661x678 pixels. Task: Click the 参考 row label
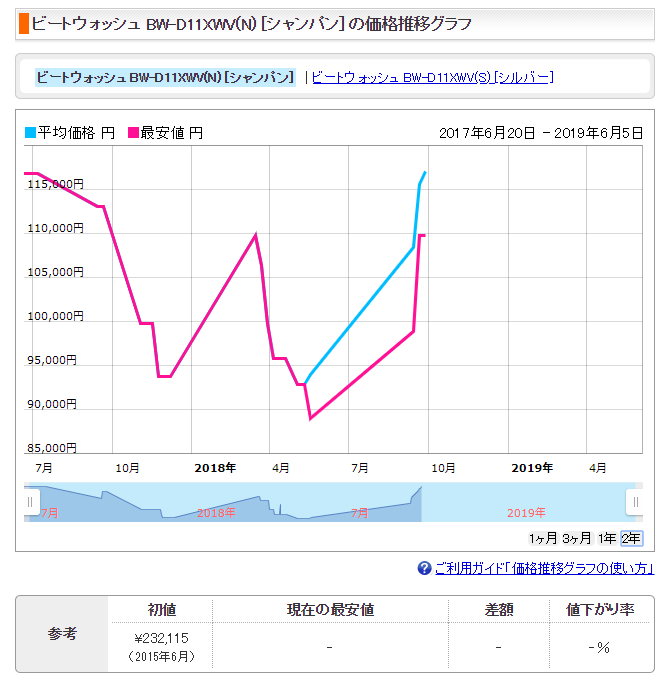62,633
